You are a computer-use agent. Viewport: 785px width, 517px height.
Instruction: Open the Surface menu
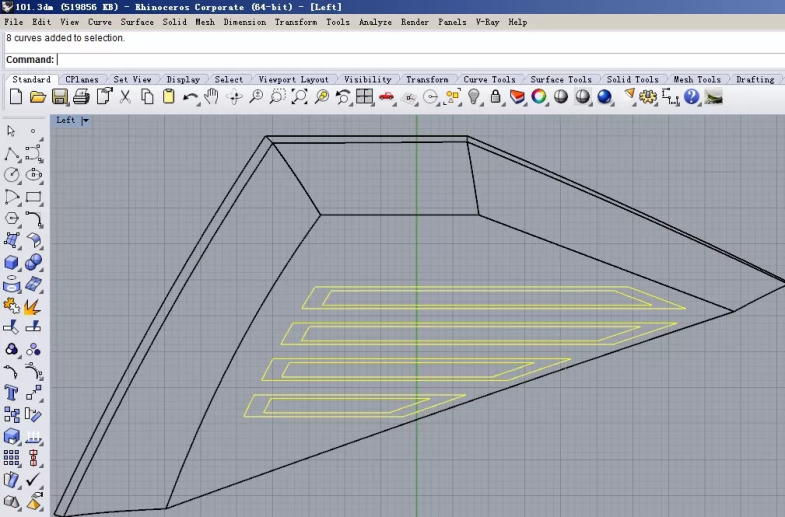click(x=137, y=22)
